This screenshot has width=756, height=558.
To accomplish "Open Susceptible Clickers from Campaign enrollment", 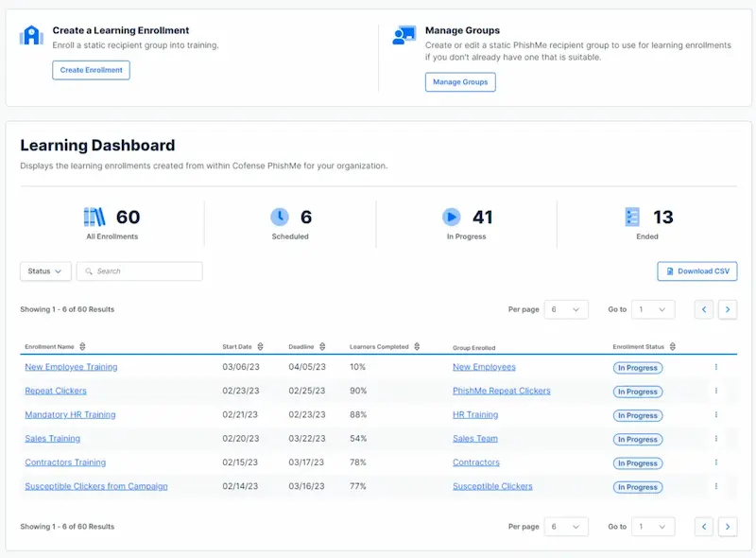I will [96, 486].
